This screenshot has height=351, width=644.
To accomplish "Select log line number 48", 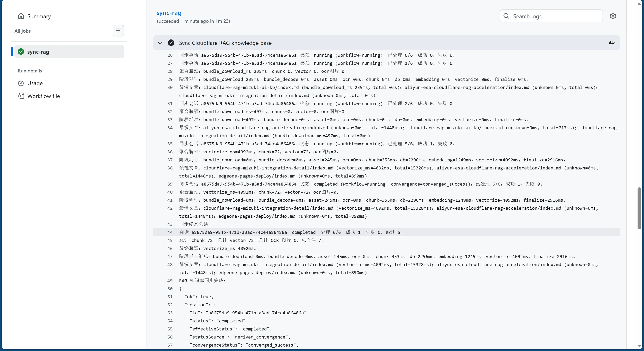I will (x=170, y=264).
